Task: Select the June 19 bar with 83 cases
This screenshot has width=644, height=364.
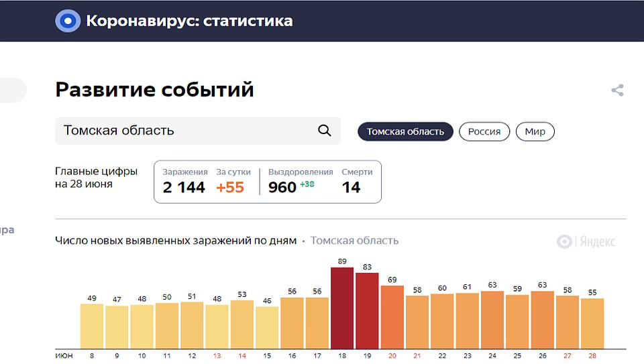Action: point(367,311)
